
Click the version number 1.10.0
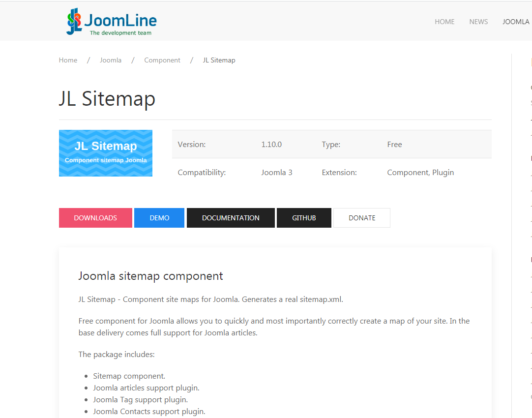[x=271, y=145]
